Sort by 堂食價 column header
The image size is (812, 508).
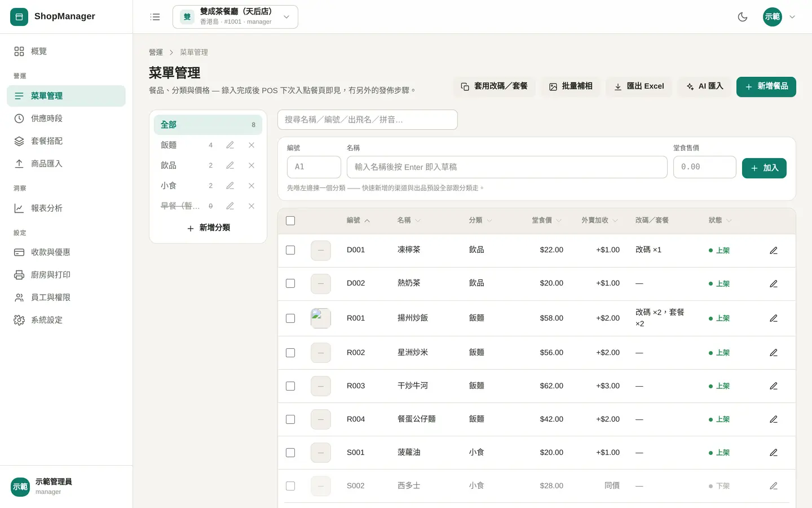(546, 220)
